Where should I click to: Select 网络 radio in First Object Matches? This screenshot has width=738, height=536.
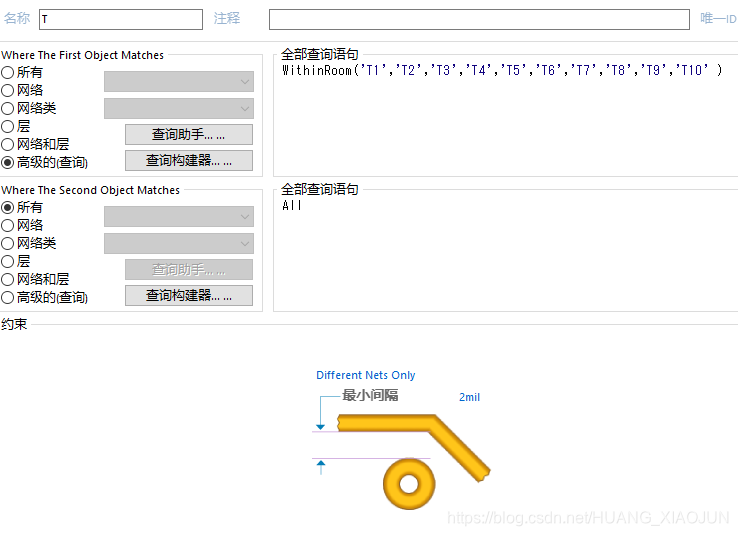tap(8, 90)
